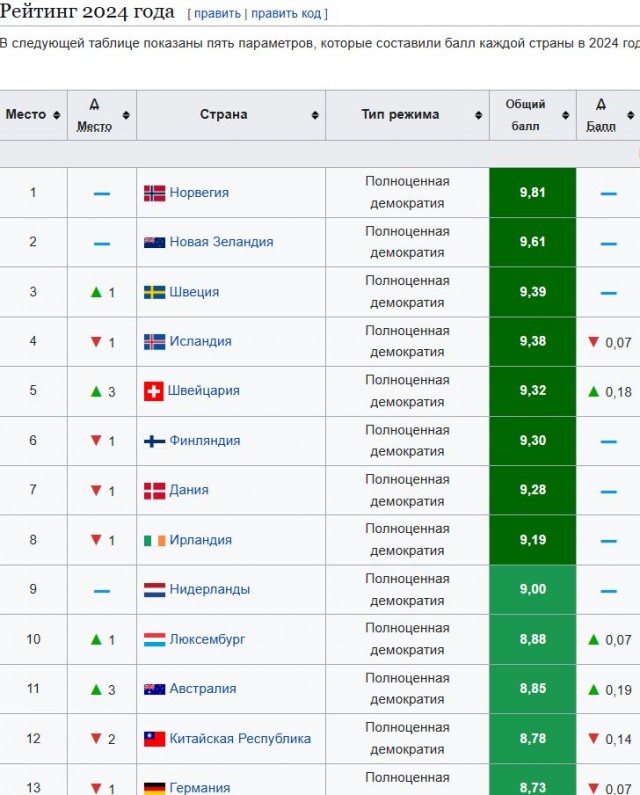Screen dimensions: 640x795
Task: Click the Iceland flag icon
Action: (x=154, y=342)
